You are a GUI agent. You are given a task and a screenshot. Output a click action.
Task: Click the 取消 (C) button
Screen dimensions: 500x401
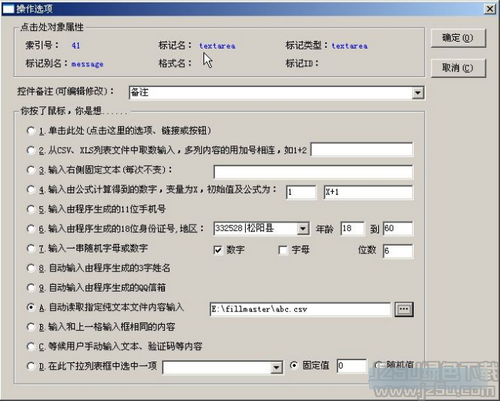point(458,68)
